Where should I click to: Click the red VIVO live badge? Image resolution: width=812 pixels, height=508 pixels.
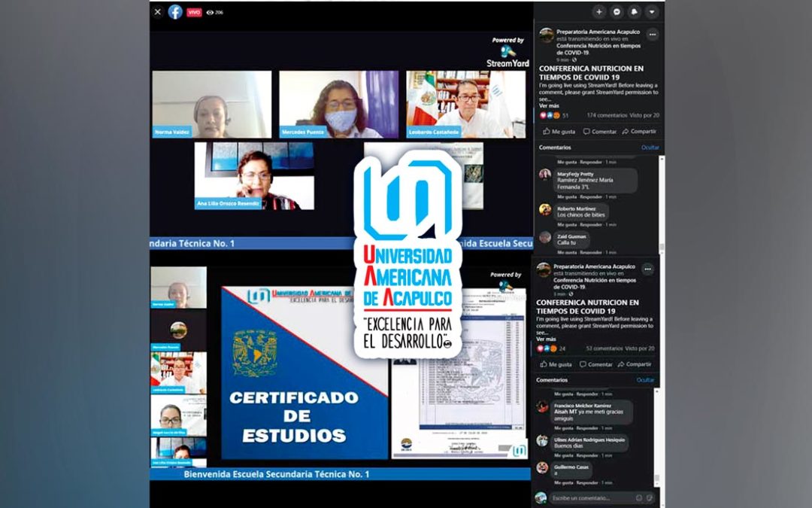(194, 12)
